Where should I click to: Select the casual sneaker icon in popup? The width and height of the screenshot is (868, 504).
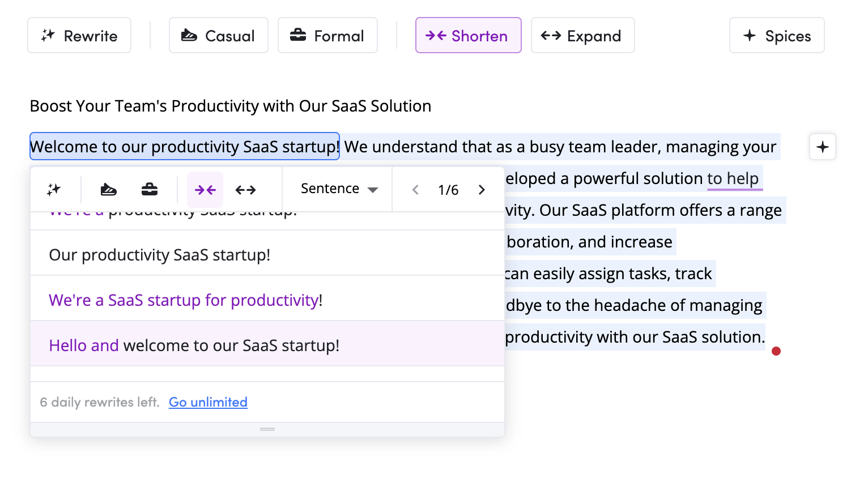108,190
